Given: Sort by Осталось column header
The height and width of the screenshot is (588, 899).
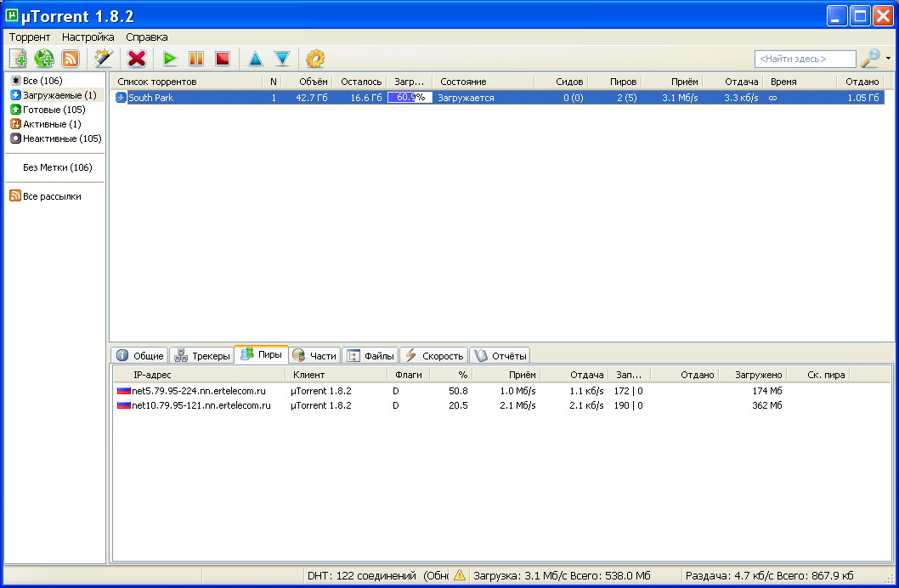Looking at the screenshot, I should coord(360,82).
